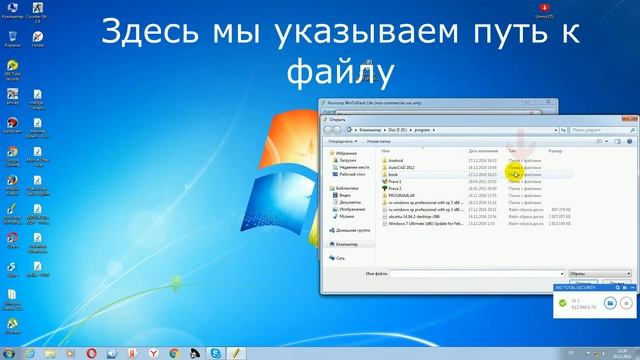Open the Yandex desktop shortcut

click(38, 40)
